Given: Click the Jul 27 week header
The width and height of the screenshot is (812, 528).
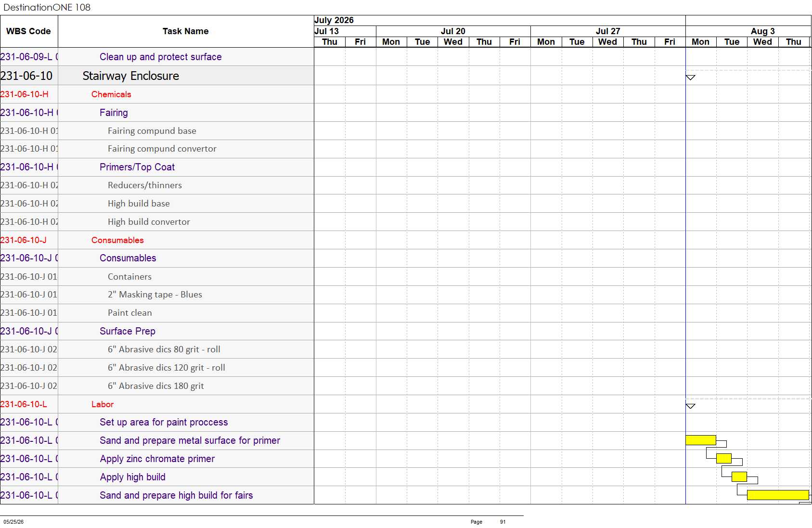Looking at the screenshot, I should 608,31.
